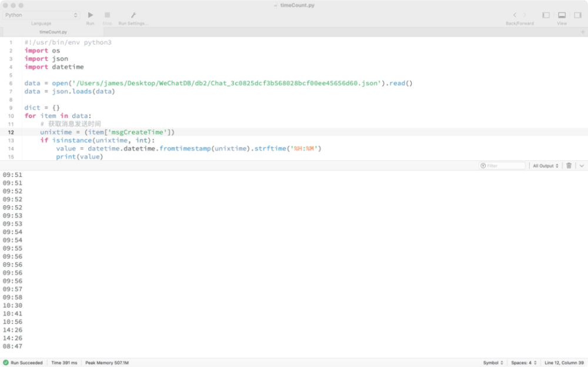The image size is (588, 367).
Task: Navigate back with the left arrow
Action: point(514,15)
